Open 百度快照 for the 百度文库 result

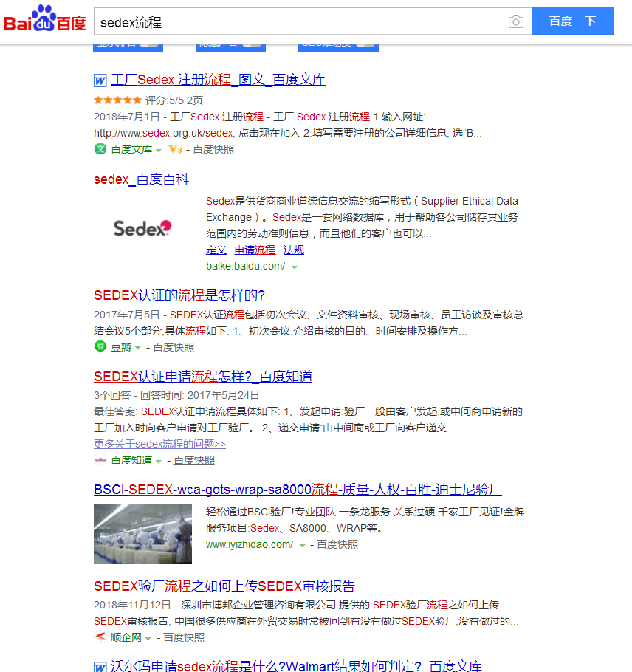tap(213, 149)
